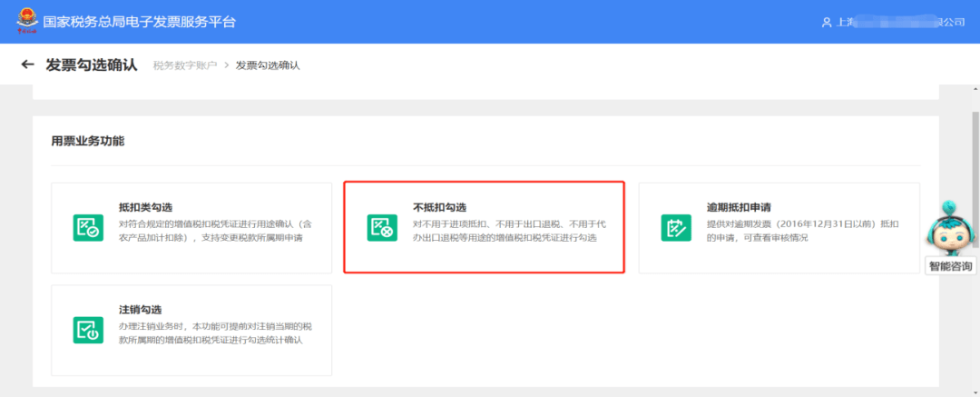Click the green 不抵扣勾选 card icon

381,228
